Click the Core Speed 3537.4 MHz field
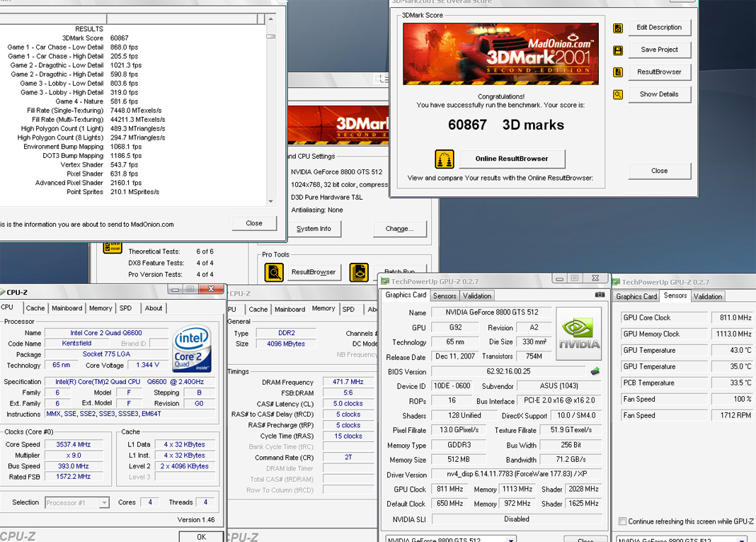Screen dimensions: 756x542 74,444
